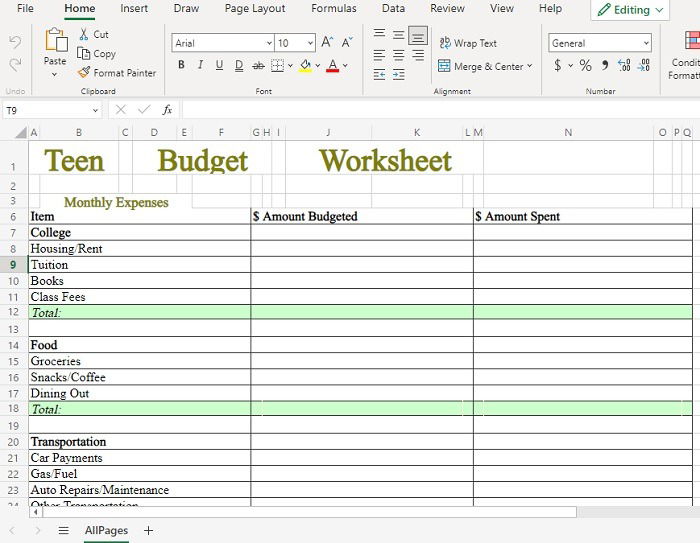The height and width of the screenshot is (543, 700).
Task: Apply Comma Style format
Action: [x=605, y=65]
